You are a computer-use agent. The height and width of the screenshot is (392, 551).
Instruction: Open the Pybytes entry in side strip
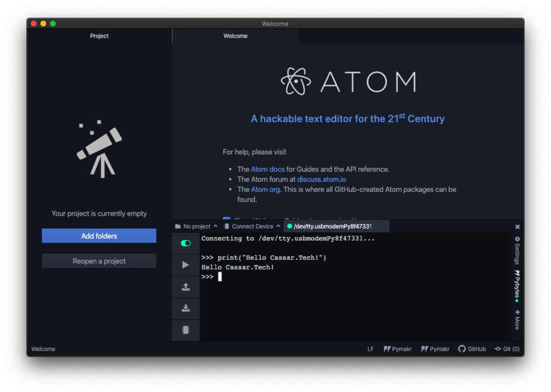[x=517, y=286]
